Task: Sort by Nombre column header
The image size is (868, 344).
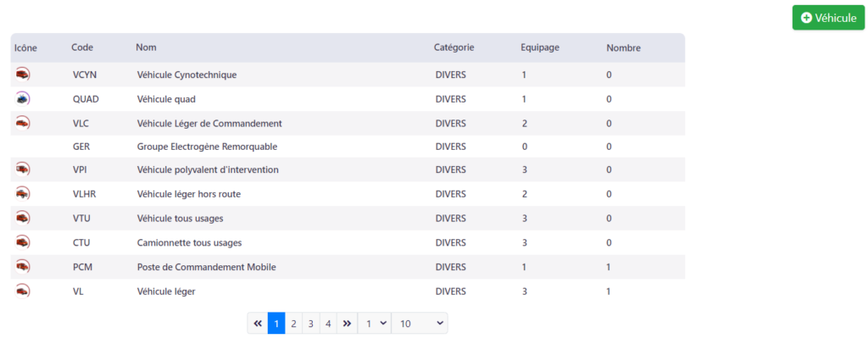Action: (x=623, y=48)
